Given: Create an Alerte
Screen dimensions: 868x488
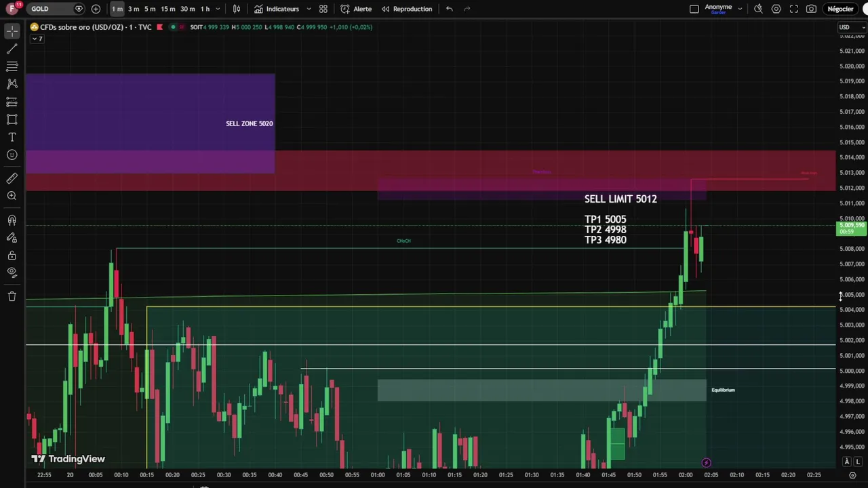Looking at the screenshot, I should tap(356, 9).
